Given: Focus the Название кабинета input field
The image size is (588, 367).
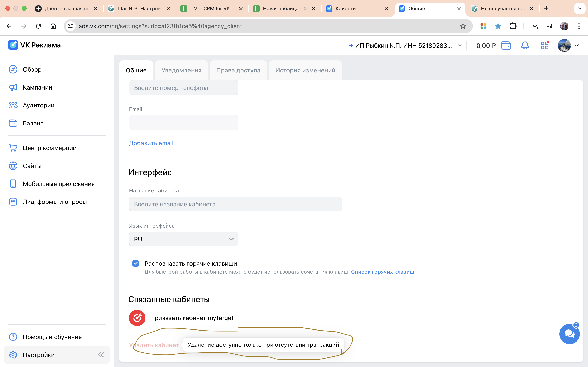Looking at the screenshot, I should click(x=235, y=204).
